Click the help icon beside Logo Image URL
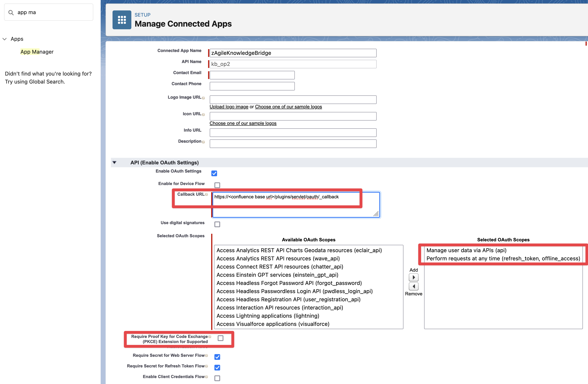Image resolution: width=588 pixels, height=384 pixels. pyautogui.click(x=203, y=98)
